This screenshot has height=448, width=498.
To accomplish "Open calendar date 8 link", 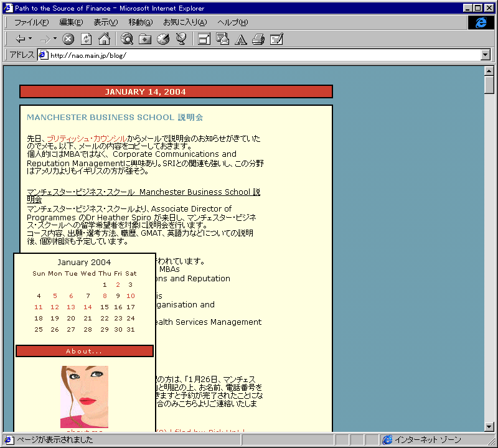I will click(x=105, y=296).
